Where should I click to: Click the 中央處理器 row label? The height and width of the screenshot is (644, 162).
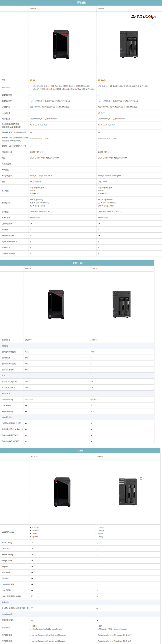pos(6,87)
